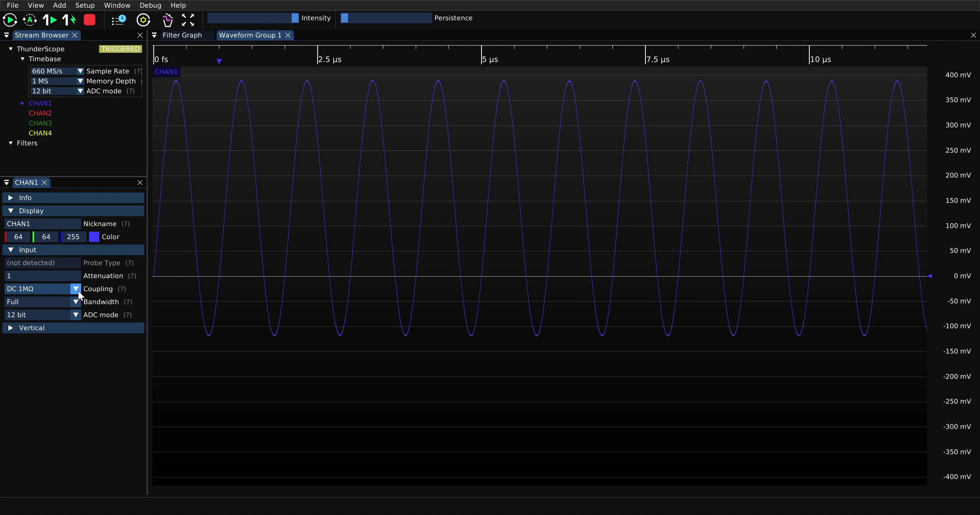Stop acquisition with the red stop button
This screenshot has height=515, width=980.
[x=90, y=20]
